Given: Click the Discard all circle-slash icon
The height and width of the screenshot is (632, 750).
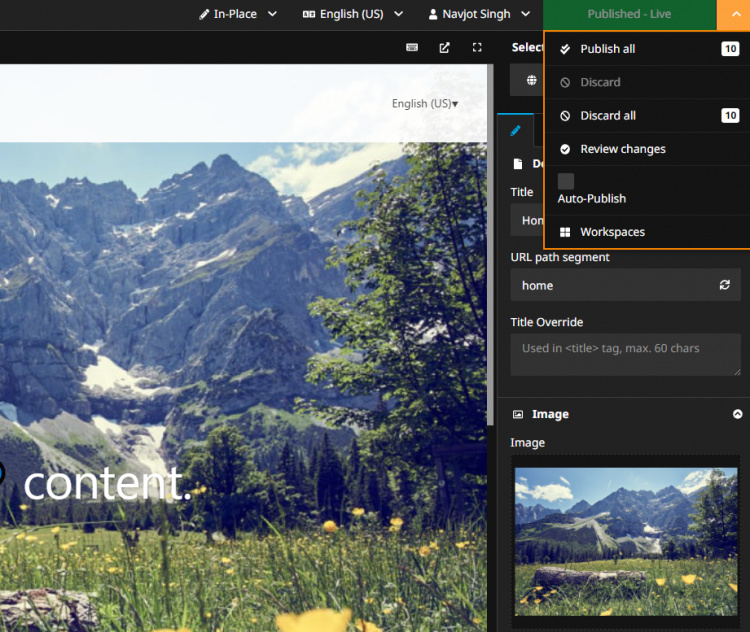Looking at the screenshot, I should pyautogui.click(x=565, y=116).
